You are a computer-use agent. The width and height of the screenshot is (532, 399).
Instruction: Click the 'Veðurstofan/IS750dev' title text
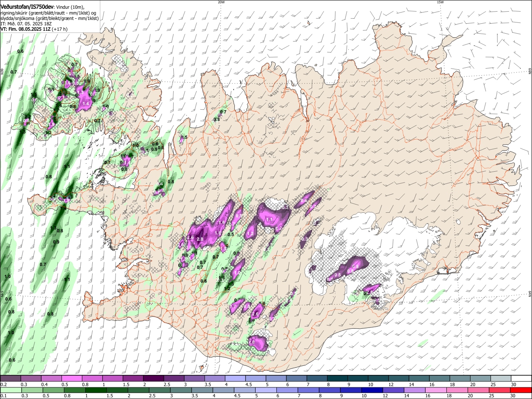pyautogui.click(x=27, y=6)
